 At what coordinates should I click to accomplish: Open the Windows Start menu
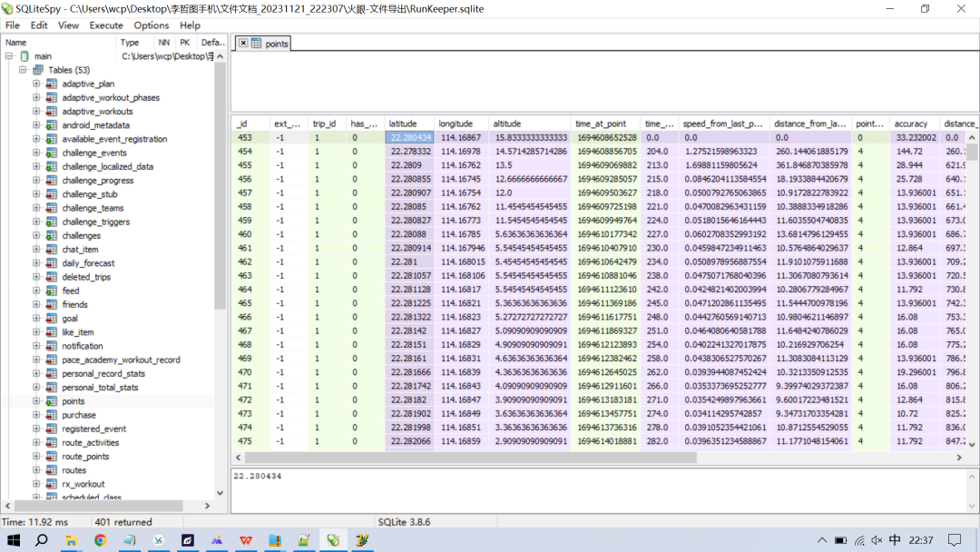click(x=13, y=540)
